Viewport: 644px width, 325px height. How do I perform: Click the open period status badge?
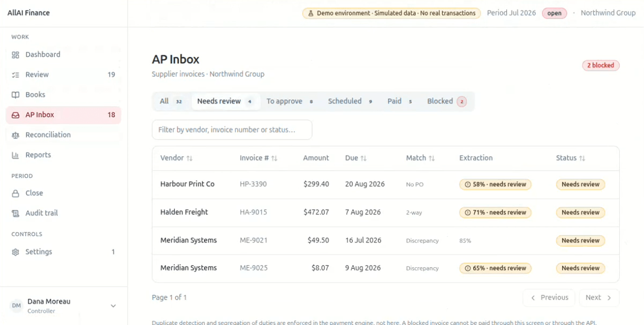coord(555,13)
